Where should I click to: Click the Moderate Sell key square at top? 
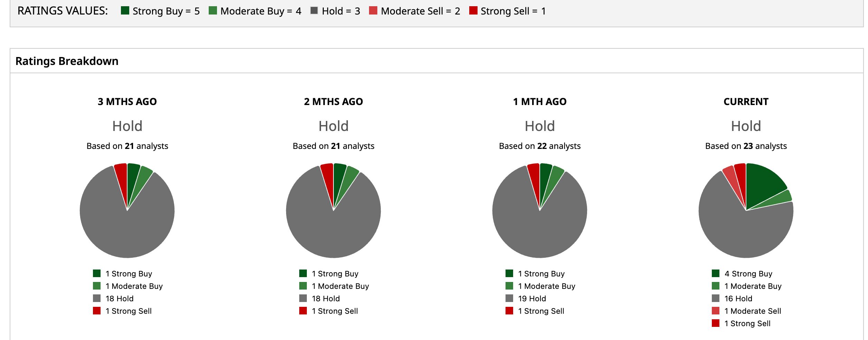click(373, 10)
